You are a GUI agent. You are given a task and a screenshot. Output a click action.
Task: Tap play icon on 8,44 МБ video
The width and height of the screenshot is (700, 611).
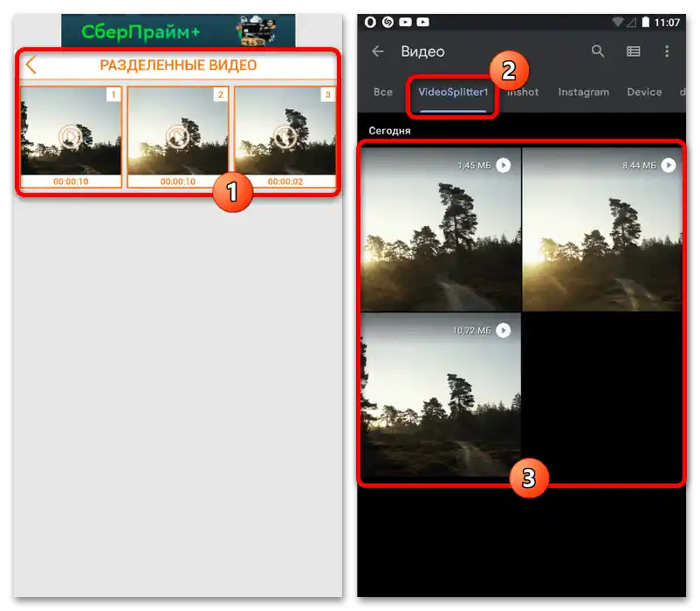tap(669, 166)
